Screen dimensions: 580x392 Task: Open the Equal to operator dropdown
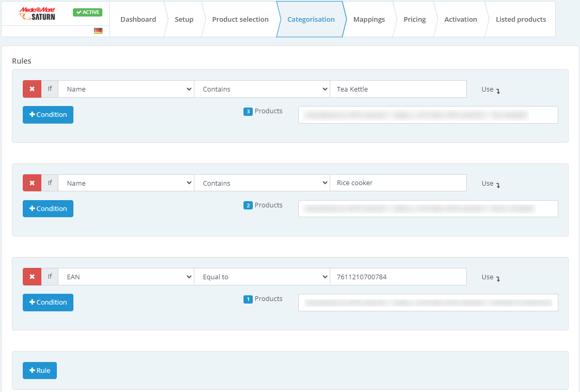coord(262,277)
